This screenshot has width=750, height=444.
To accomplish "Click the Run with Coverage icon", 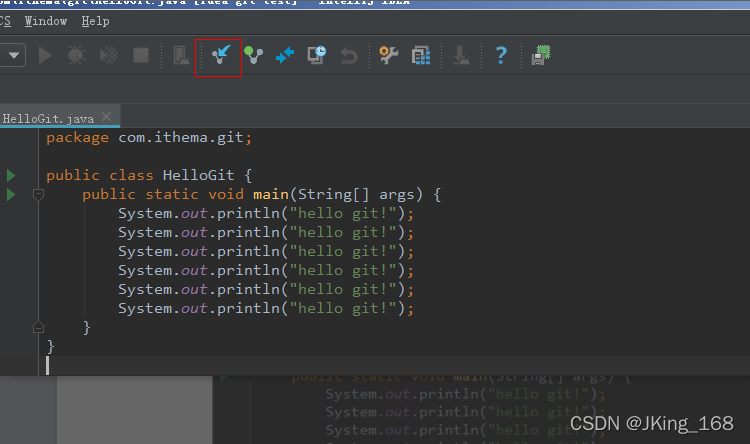I will pos(109,56).
